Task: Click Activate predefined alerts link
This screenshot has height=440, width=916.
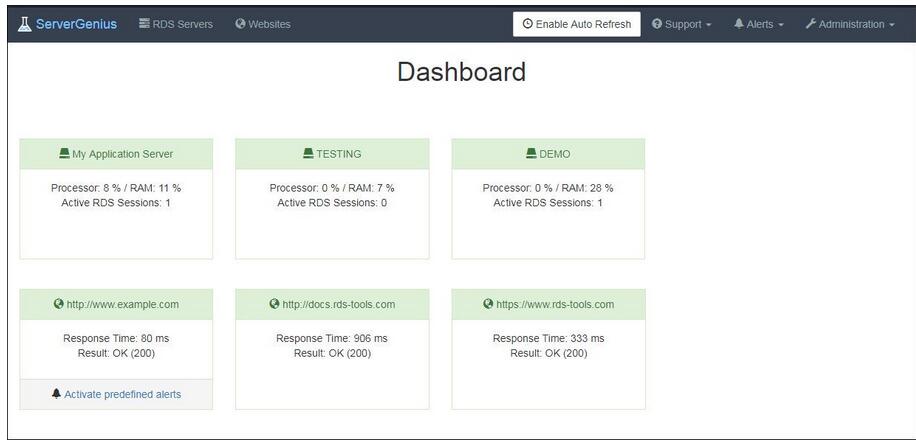Action: click(123, 394)
